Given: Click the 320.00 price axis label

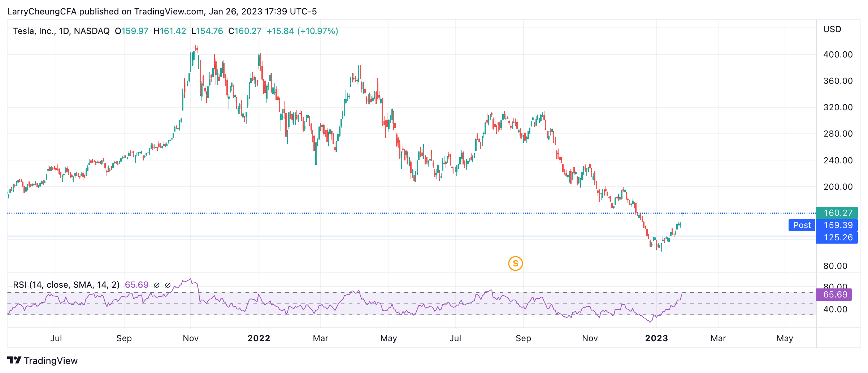Looking at the screenshot, I should (838, 107).
